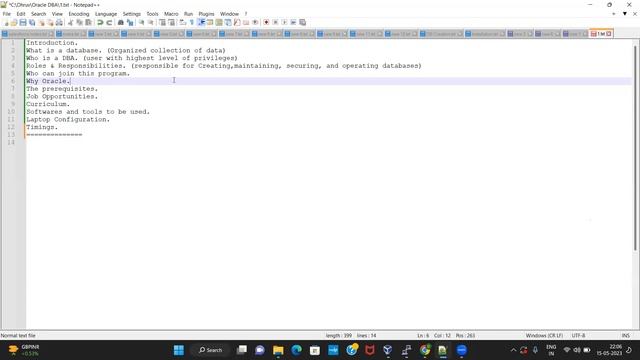The width and height of the screenshot is (640, 360).
Task: Click the Stop Recording macro icon
Action: click(x=275, y=22)
